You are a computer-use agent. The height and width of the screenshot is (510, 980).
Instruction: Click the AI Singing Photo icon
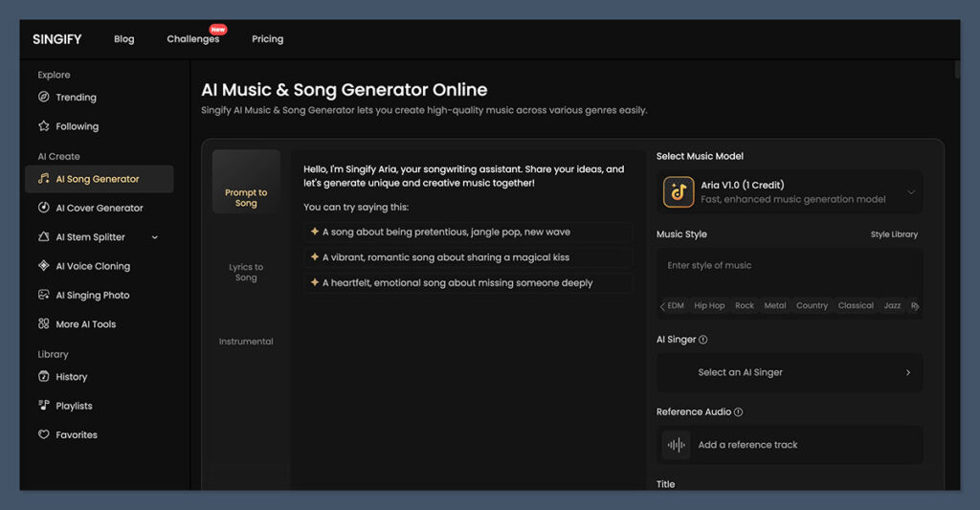pos(44,295)
